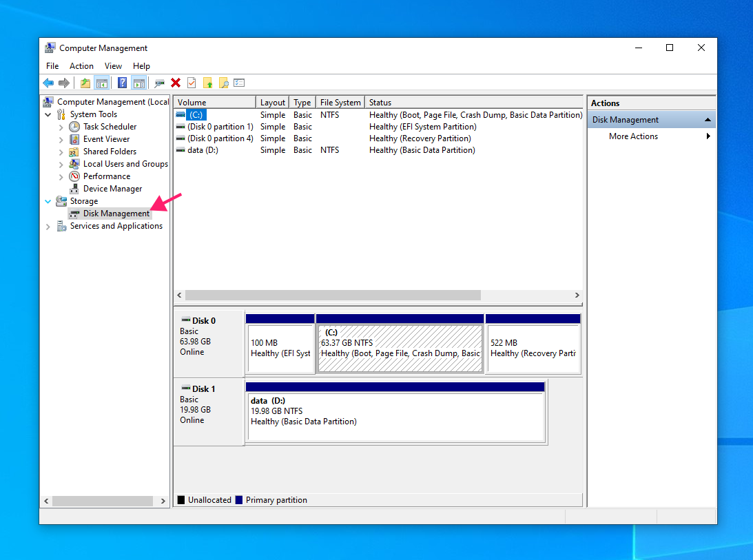753x560 pixels.
Task: Toggle Show/Hide Action Pane toolbar icon
Action: pos(139,83)
